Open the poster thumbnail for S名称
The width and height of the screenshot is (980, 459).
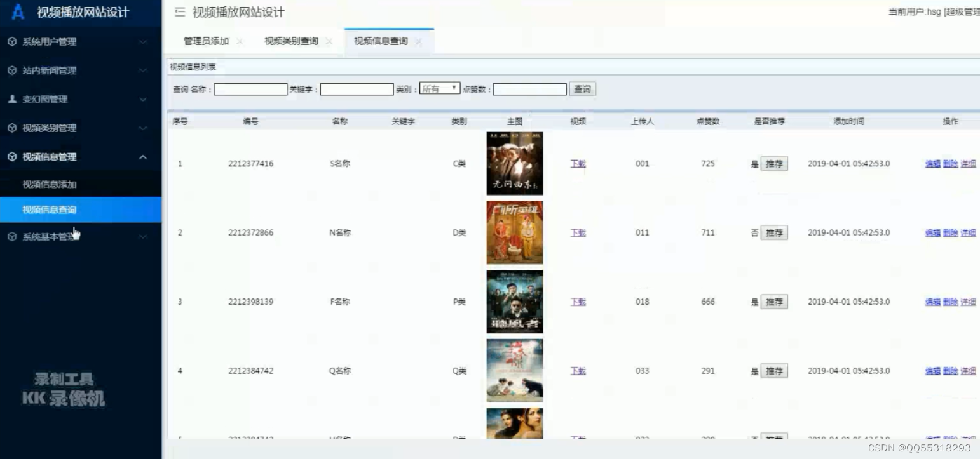coord(515,163)
